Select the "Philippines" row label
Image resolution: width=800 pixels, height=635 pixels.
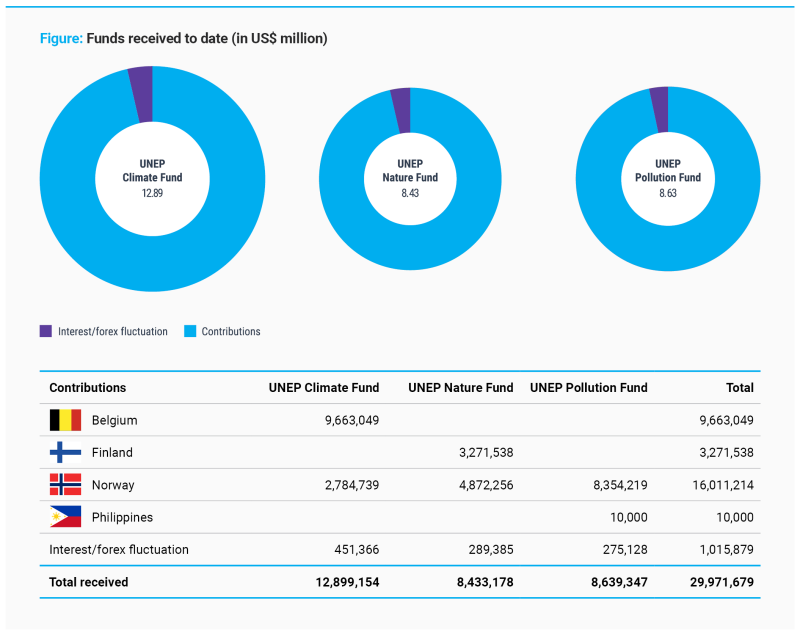[122, 517]
